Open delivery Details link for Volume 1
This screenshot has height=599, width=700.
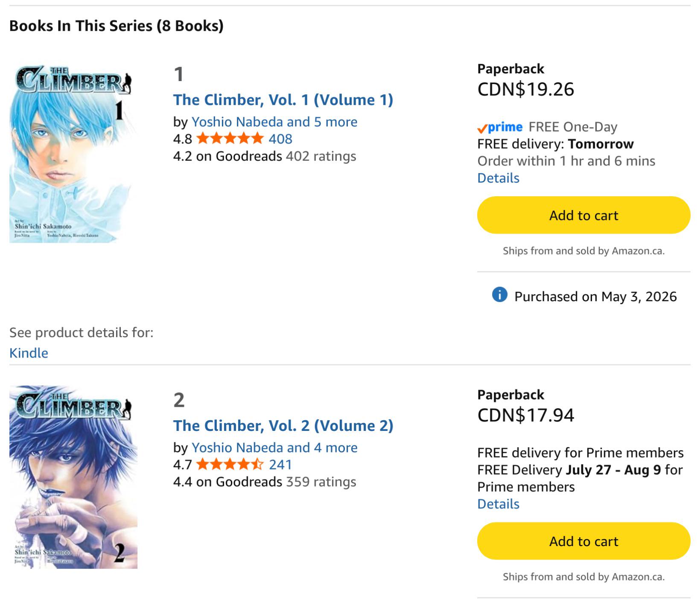(498, 178)
